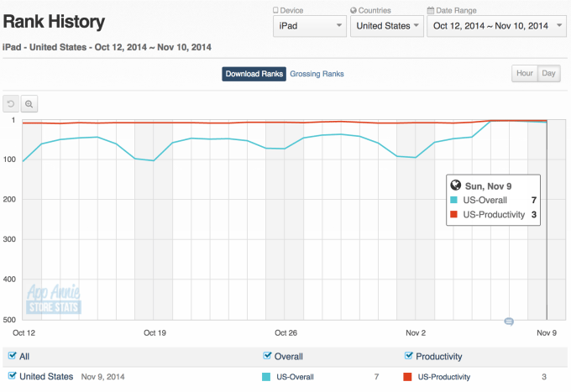
Task: Switch to the Grossing Ranks tab
Action: (x=317, y=74)
